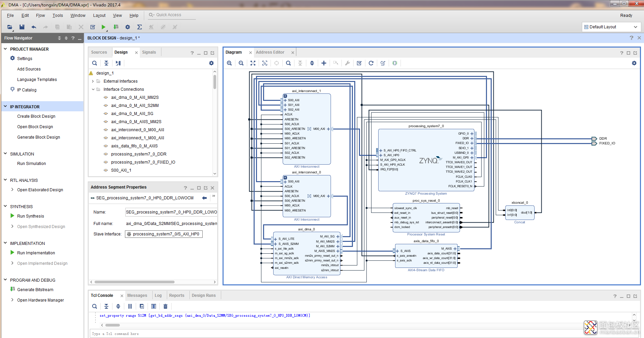Image resolution: width=644 pixels, height=338 pixels.
Task: Switch to the Sources tab
Action: (99, 52)
